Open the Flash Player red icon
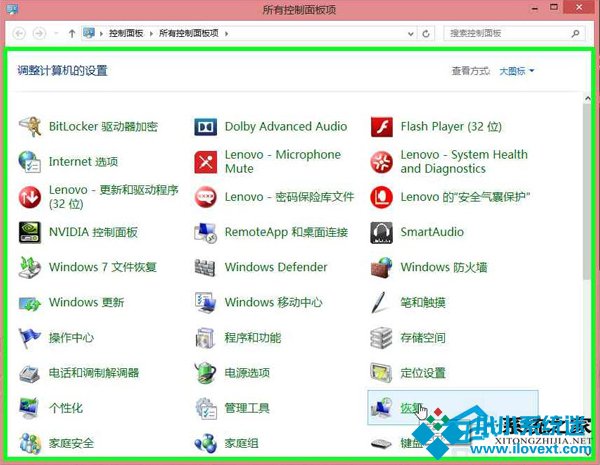 tap(382, 127)
